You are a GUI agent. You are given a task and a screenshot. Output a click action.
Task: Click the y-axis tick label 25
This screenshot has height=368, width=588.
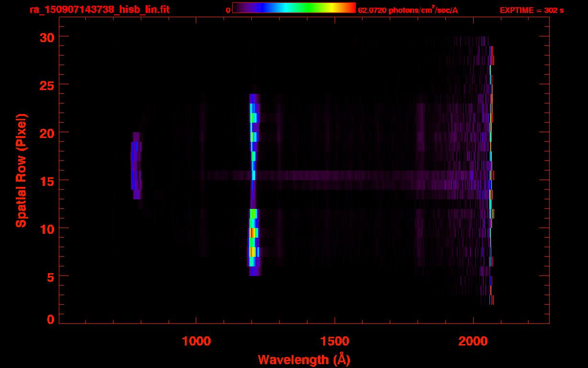pyautogui.click(x=46, y=85)
